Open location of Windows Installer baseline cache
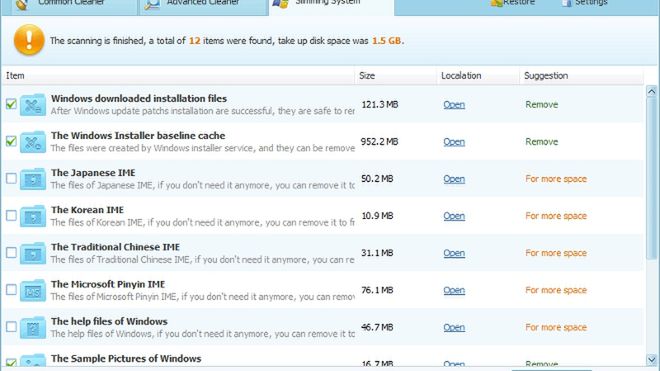 click(x=454, y=142)
